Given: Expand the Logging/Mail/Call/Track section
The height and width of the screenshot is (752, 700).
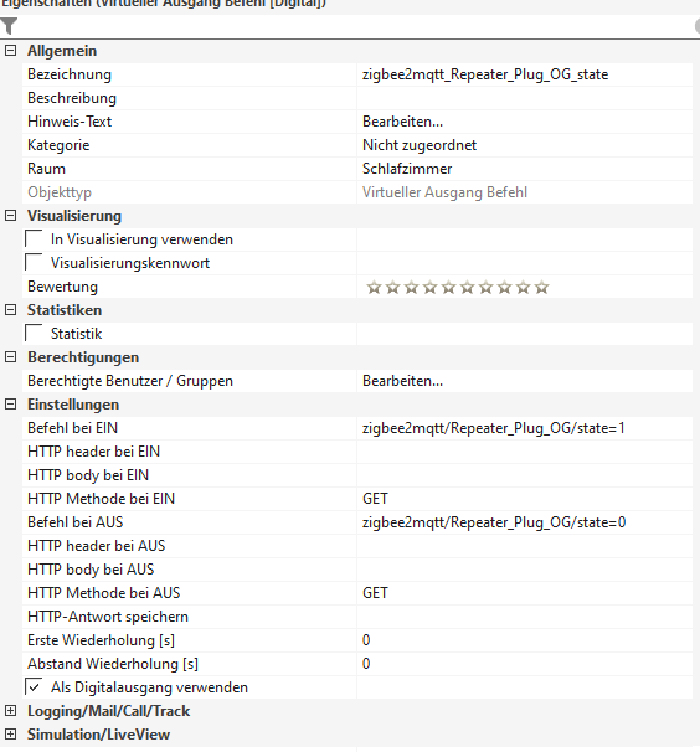Looking at the screenshot, I should [11, 711].
